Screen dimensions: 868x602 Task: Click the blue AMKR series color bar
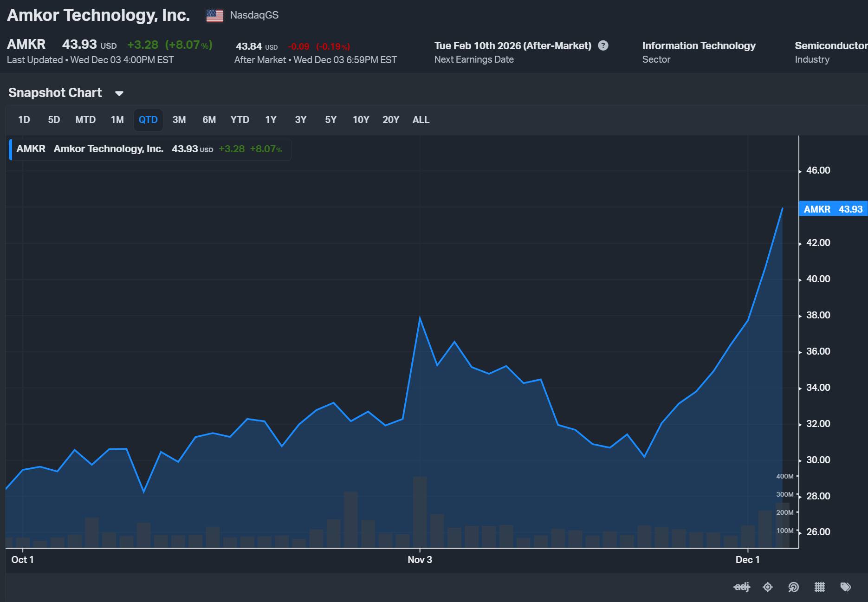point(10,149)
